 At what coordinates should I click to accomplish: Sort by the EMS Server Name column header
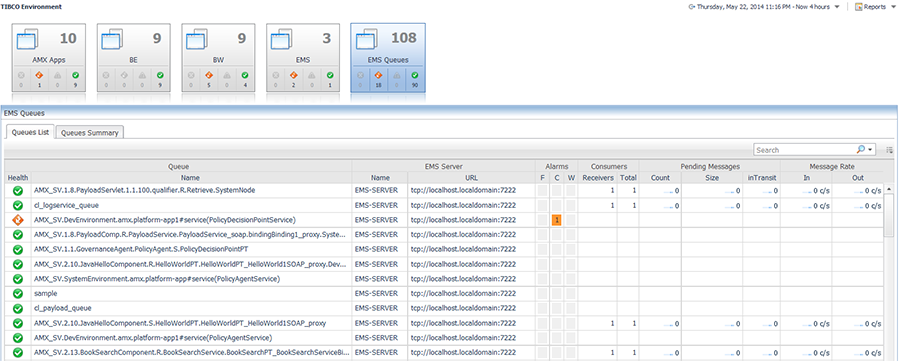click(x=379, y=178)
